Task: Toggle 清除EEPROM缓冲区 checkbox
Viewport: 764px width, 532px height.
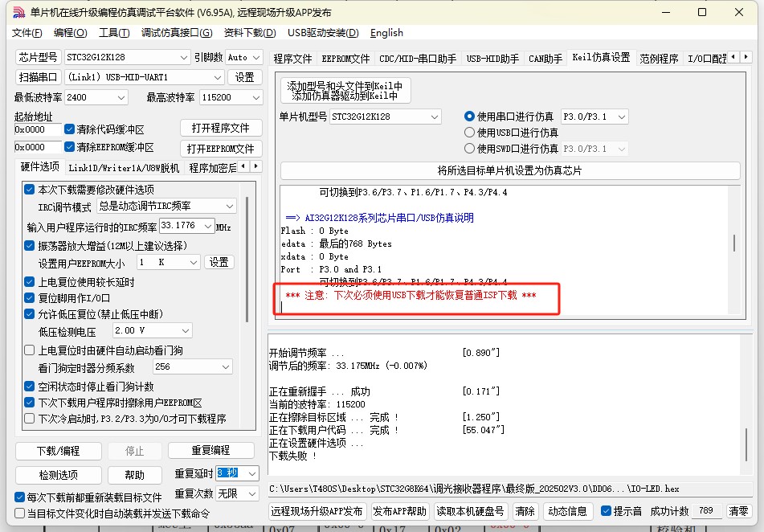Action: [x=69, y=147]
